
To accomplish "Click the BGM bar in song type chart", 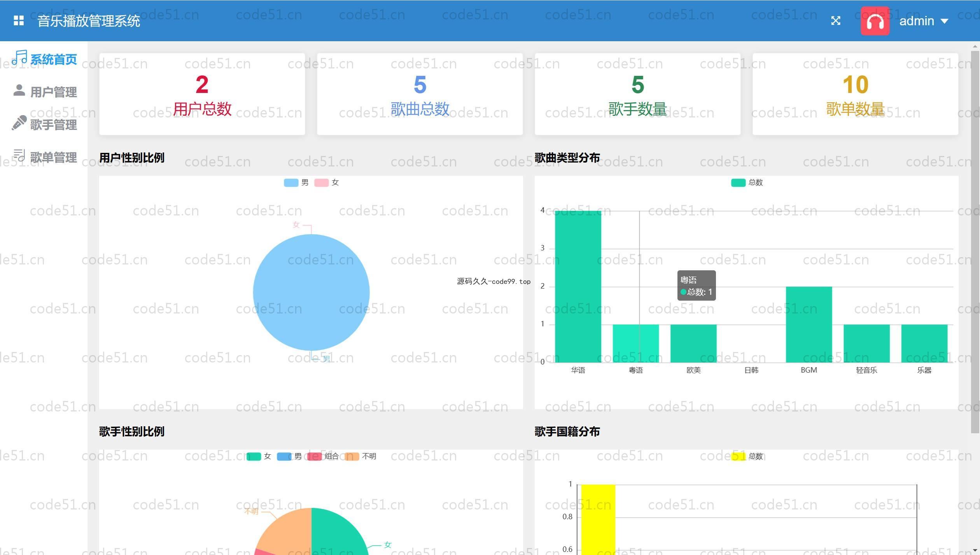I will coord(809,324).
